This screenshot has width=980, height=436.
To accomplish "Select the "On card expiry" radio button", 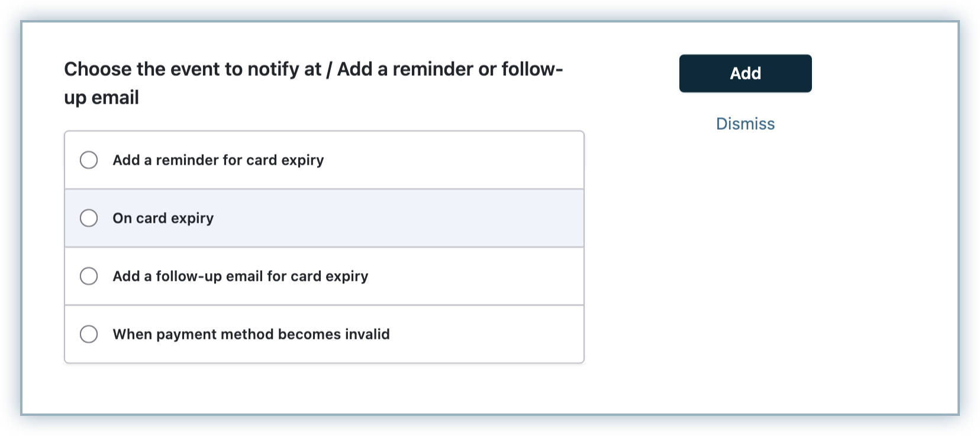I will 89,218.
